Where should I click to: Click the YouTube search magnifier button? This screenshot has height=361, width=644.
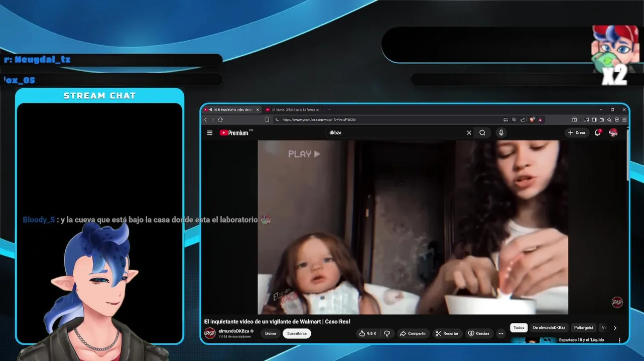[x=482, y=133]
